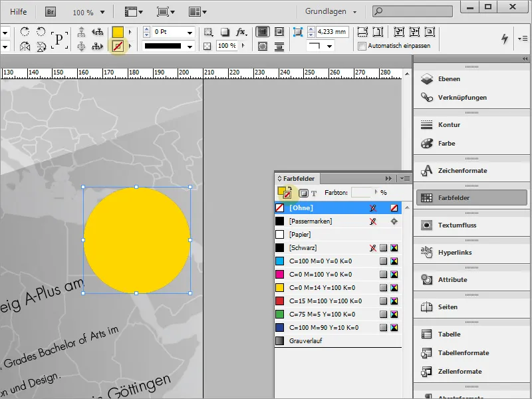
Task: Open Adobe Bridge via the Br icon
Action: pos(51,12)
